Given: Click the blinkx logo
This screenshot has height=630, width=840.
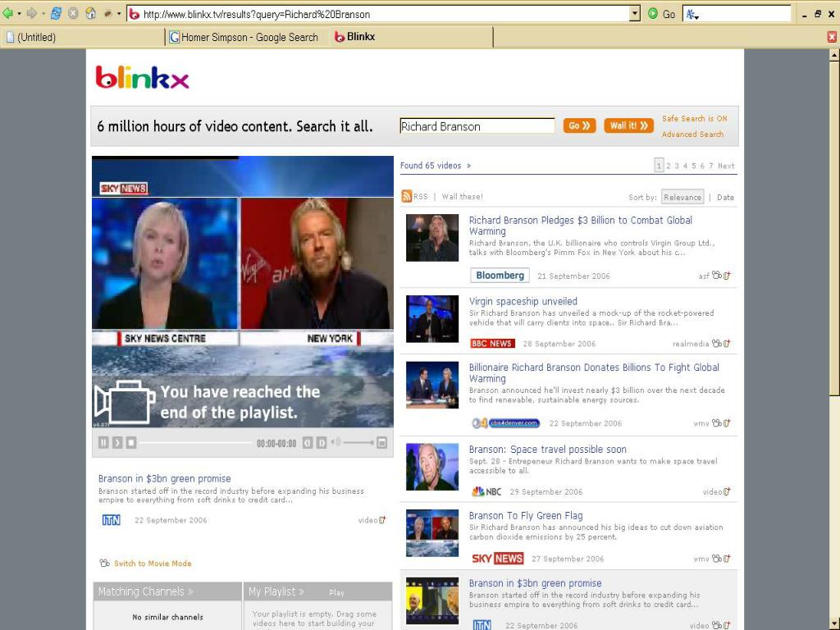Looking at the screenshot, I should coord(142,78).
